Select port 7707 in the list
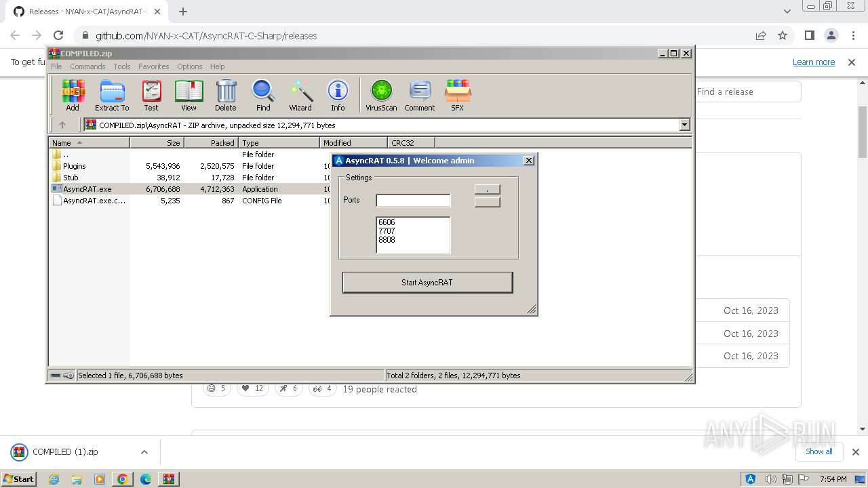Image resolution: width=868 pixels, height=488 pixels. click(387, 231)
